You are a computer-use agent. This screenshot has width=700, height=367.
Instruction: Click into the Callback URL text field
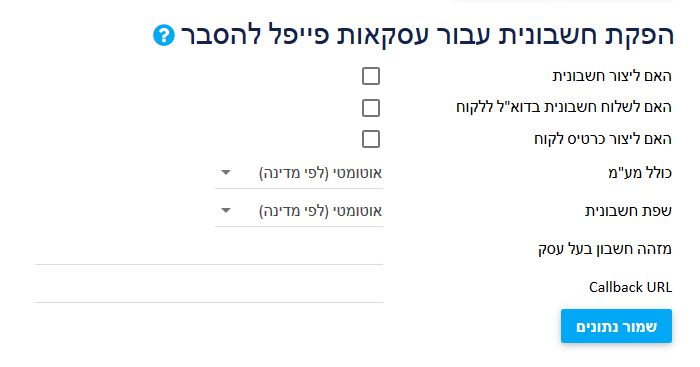coord(209,287)
